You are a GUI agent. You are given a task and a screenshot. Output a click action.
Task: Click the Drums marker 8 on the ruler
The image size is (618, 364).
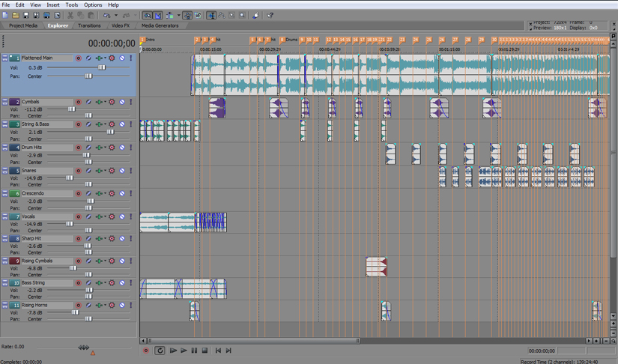[282, 40]
